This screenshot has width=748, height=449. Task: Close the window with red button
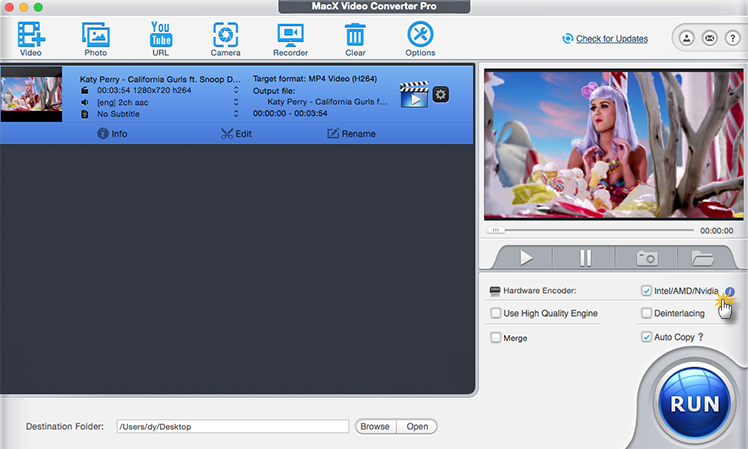9,7
